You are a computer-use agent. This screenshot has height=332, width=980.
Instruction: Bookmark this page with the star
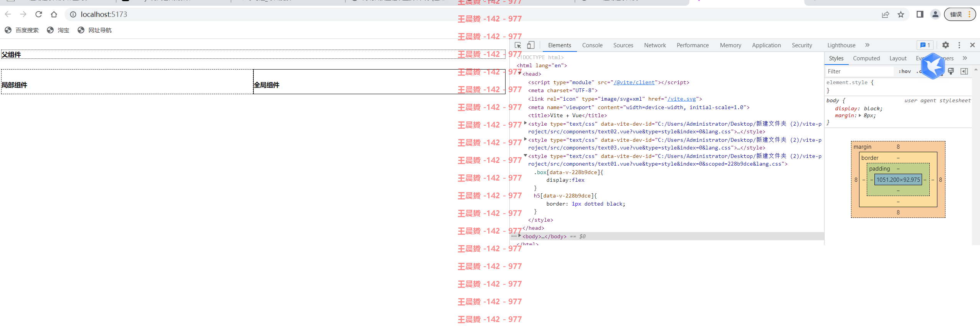(901, 14)
